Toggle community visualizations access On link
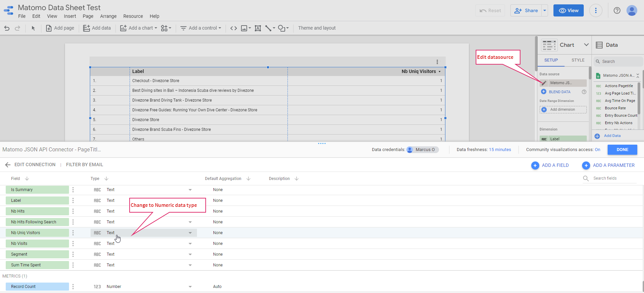 [x=598, y=150]
